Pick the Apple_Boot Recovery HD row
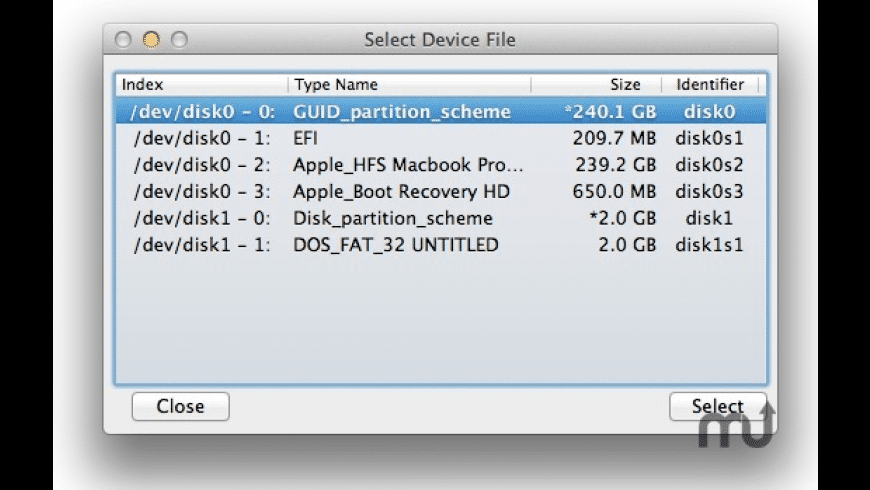 pos(440,191)
